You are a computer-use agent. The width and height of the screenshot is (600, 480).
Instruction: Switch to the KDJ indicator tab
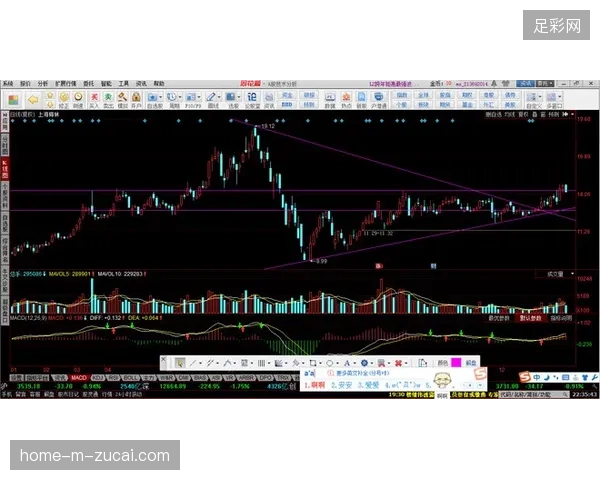(x=98, y=378)
